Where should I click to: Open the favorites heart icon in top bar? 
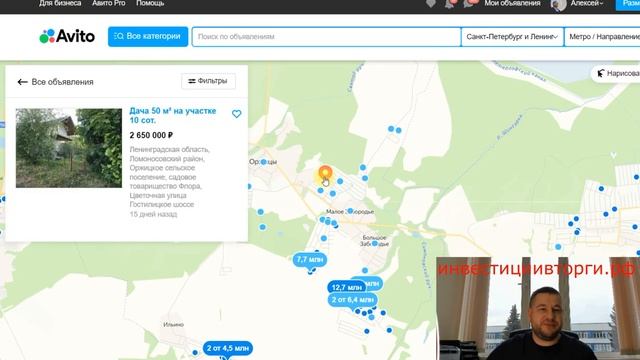(x=431, y=3)
